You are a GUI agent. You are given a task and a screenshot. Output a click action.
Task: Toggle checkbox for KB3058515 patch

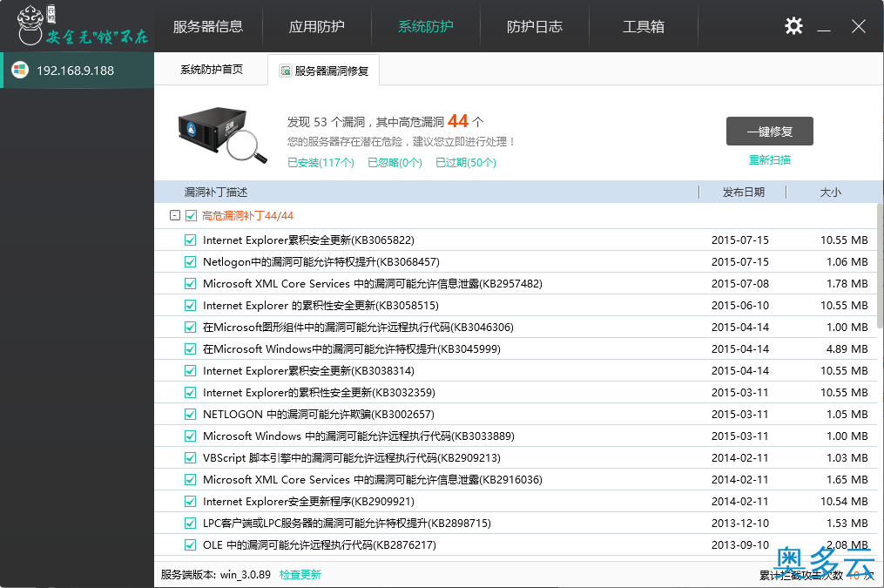pyautogui.click(x=191, y=306)
